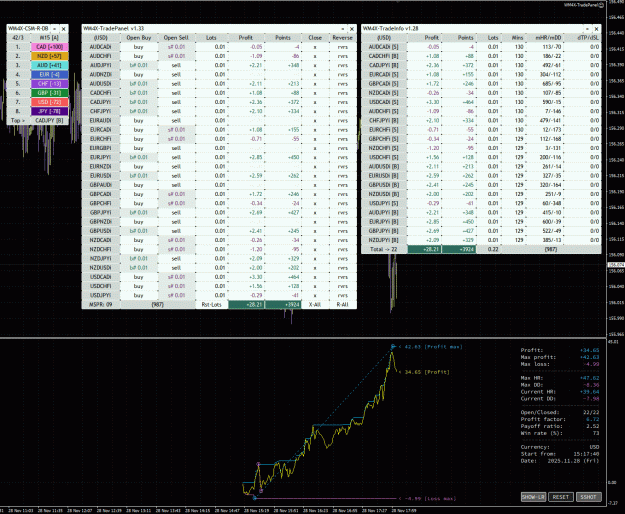625x514 pixels.
Task: Click the NZDJPY symbol in TradePanel
Action: (x=100, y=259)
